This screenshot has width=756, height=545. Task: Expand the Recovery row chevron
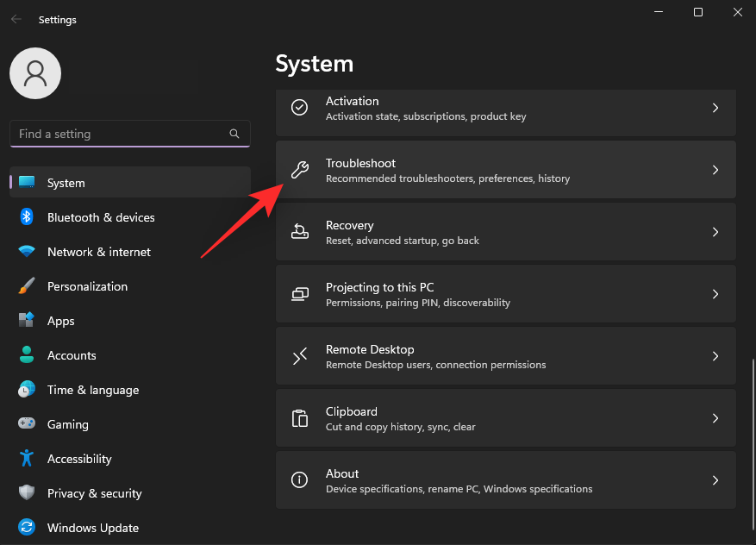coord(715,231)
